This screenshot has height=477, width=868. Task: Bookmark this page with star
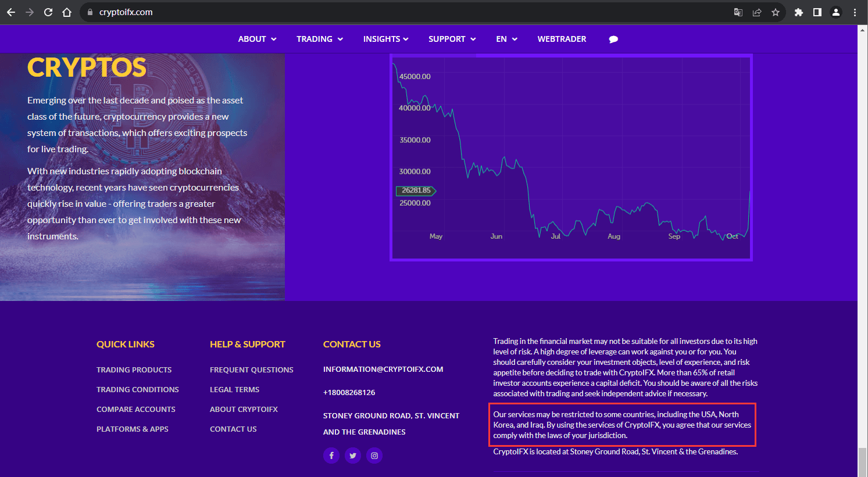coord(776,12)
